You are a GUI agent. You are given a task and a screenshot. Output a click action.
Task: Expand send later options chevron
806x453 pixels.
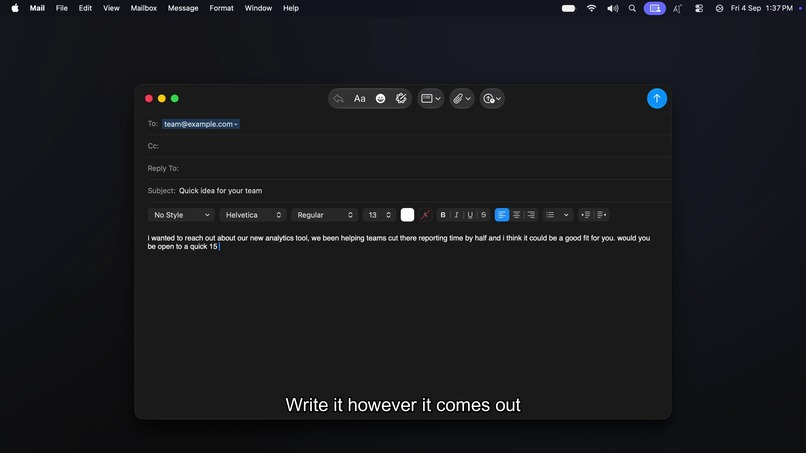pos(499,99)
